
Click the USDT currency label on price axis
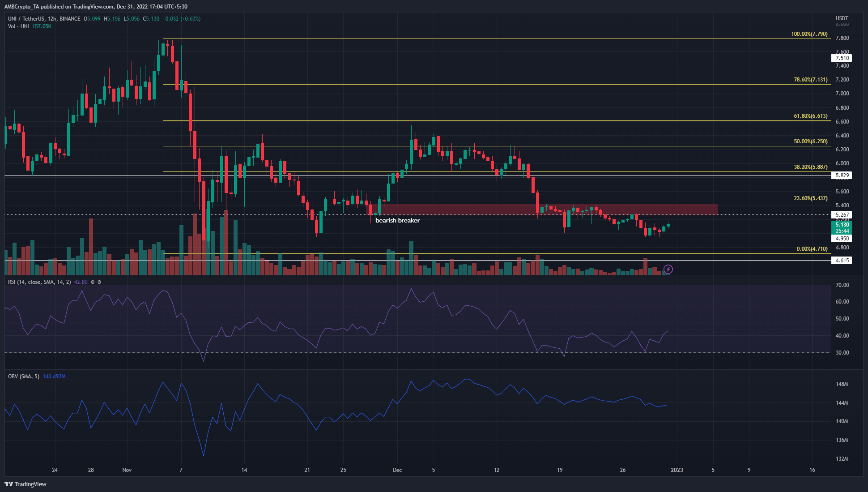click(842, 18)
